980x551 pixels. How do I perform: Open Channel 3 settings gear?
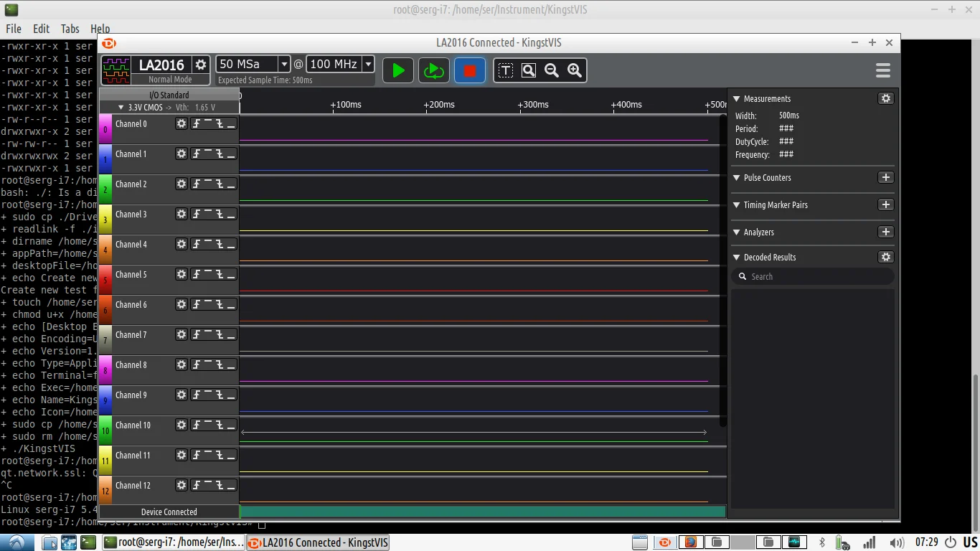click(x=182, y=214)
